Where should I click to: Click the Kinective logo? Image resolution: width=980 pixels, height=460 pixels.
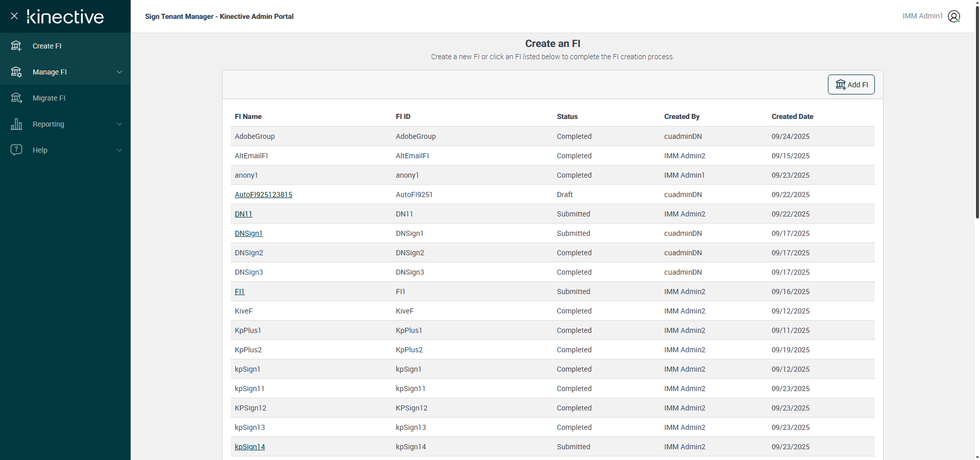(x=65, y=17)
